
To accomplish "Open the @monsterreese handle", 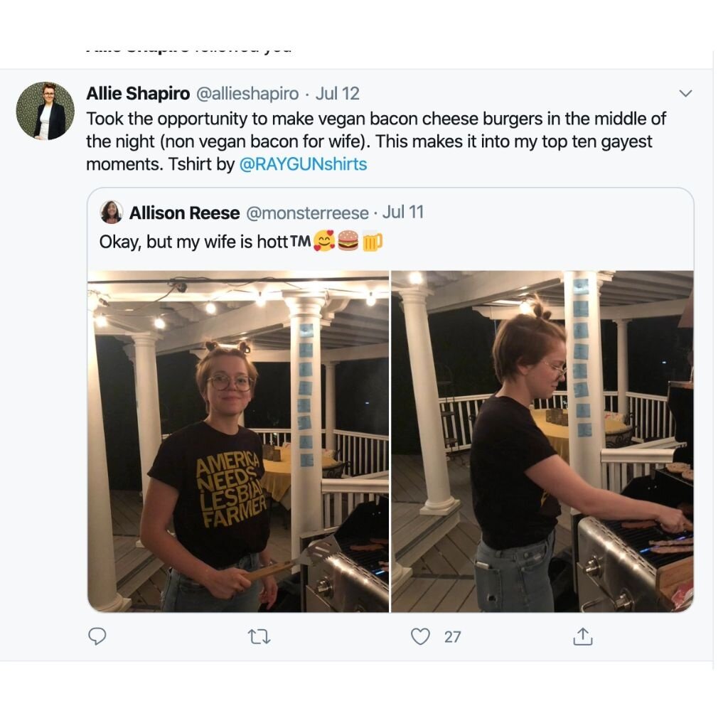I will point(307,213).
